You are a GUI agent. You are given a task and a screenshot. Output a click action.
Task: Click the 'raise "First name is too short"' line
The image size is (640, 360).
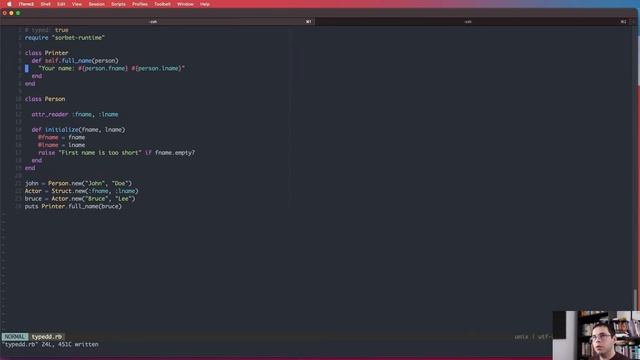coord(117,153)
